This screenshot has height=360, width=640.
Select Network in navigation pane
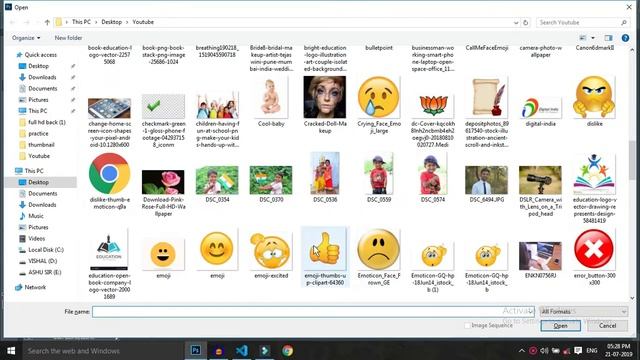35,287
